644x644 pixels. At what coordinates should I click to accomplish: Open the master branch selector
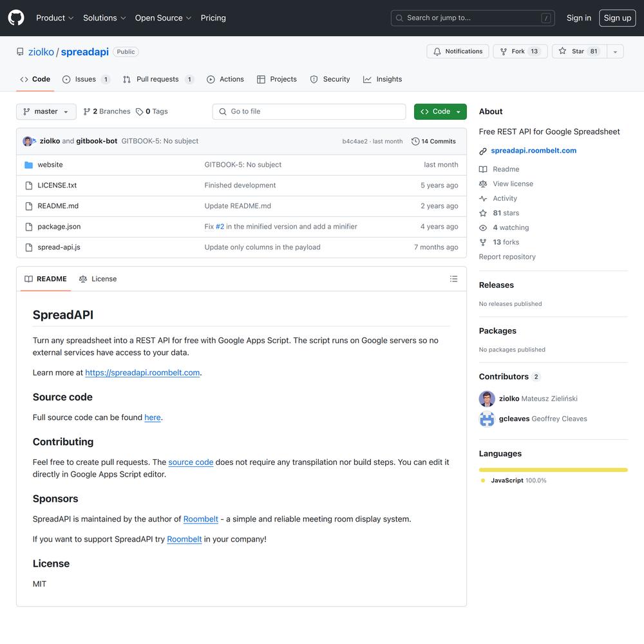point(46,111)
